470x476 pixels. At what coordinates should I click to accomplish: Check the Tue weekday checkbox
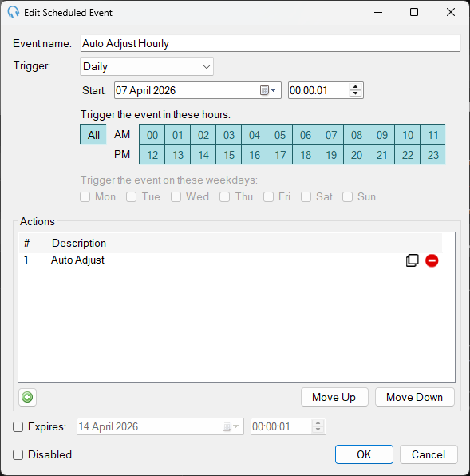[132, 196]
